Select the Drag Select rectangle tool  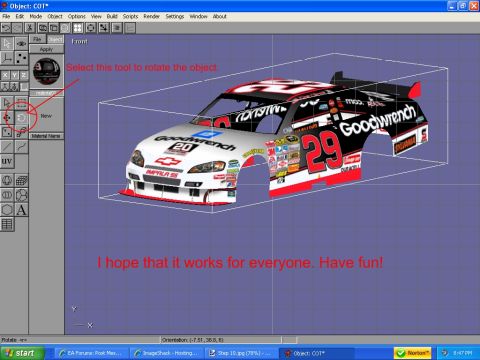coord(21,103)
